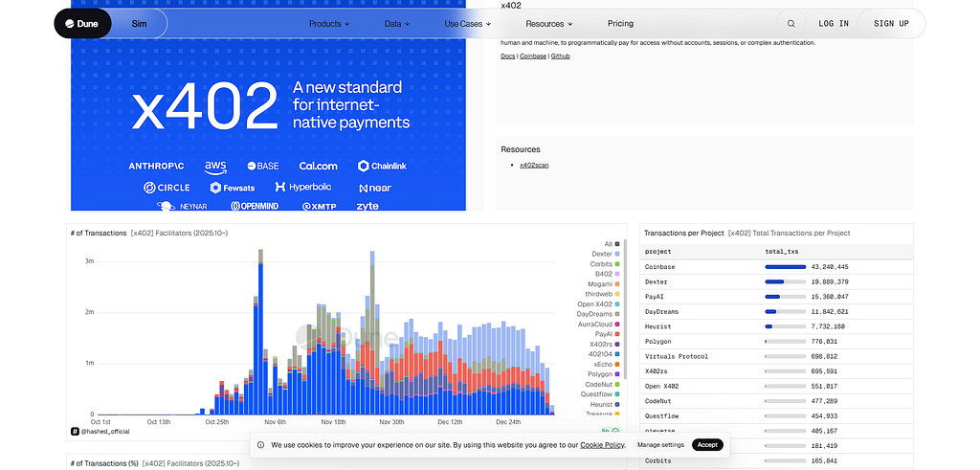Select the Heurist project cell
Image resolution: width=980 pixels, height=470 pixels.
click(658, 326)
